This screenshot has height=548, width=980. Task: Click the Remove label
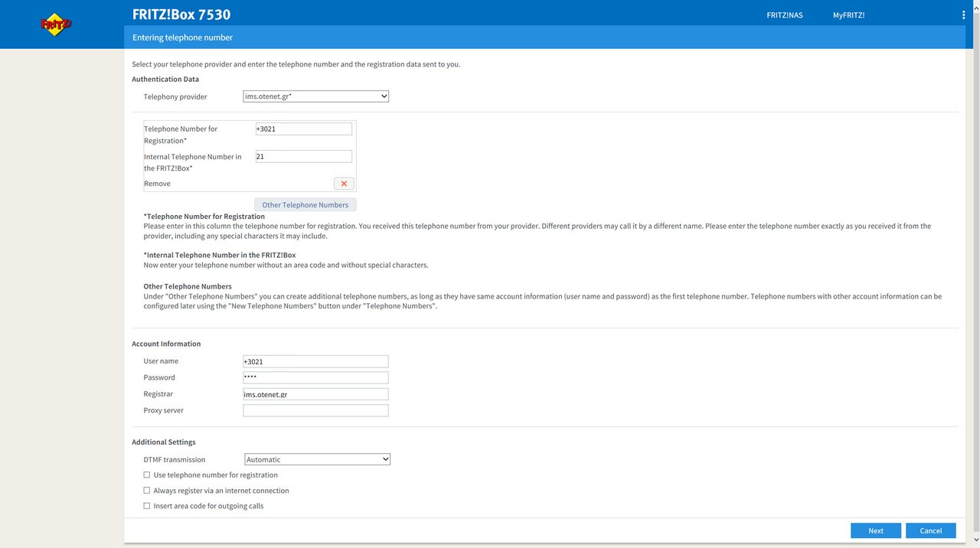[157, 184]
